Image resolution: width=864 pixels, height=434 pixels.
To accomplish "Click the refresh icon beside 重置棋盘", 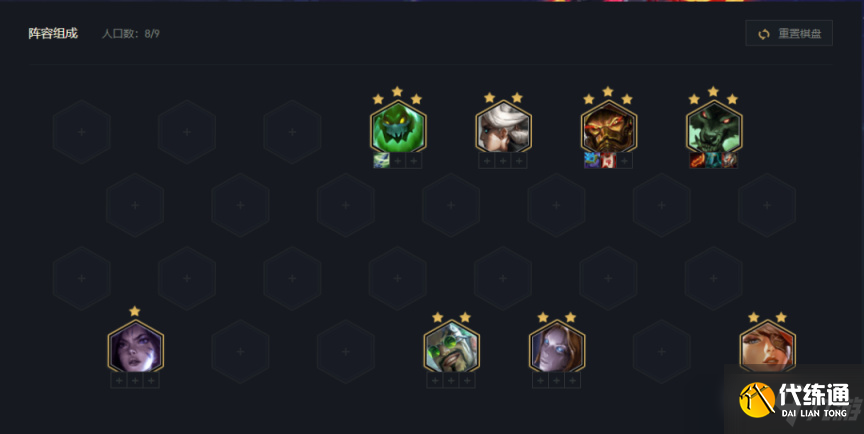I will (x=764, y=34).
